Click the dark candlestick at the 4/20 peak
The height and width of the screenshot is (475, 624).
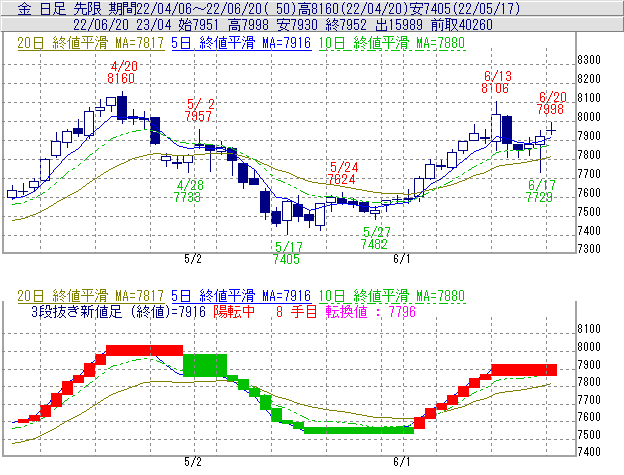click(x=122, y=107)
